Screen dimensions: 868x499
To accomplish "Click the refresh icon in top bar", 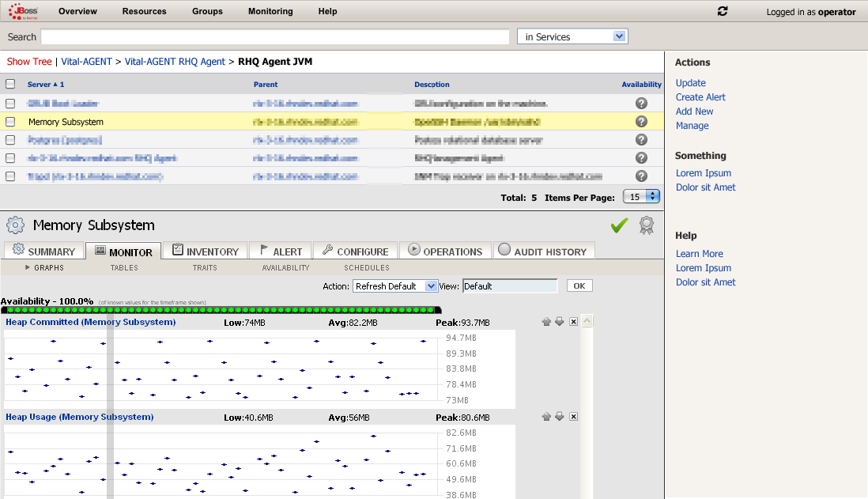I will [723, 11].
